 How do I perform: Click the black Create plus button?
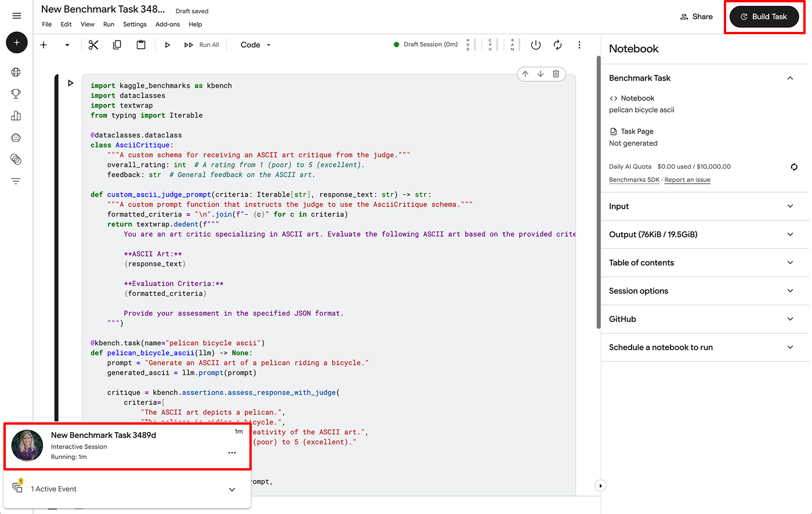[x=17, y=42]
